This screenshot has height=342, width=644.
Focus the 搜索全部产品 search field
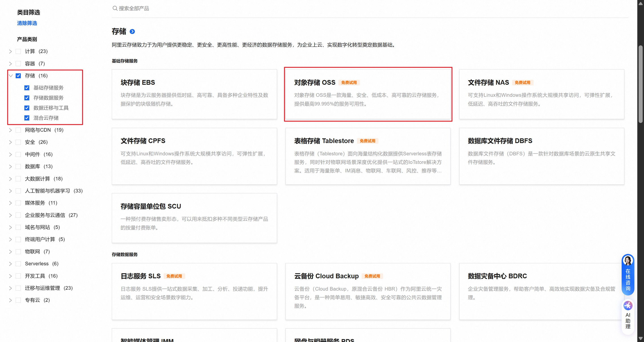click(x=370, y=8)
